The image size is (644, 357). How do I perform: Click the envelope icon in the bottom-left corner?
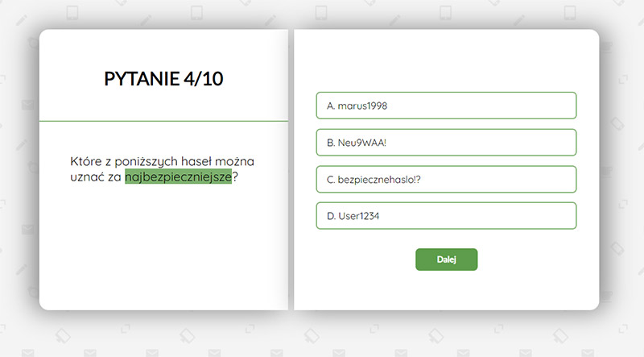pos(27,353)
